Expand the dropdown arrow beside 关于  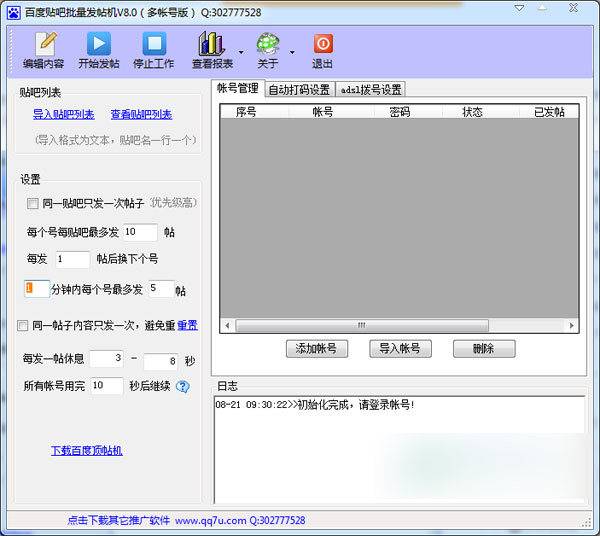[x=292, y=51]
